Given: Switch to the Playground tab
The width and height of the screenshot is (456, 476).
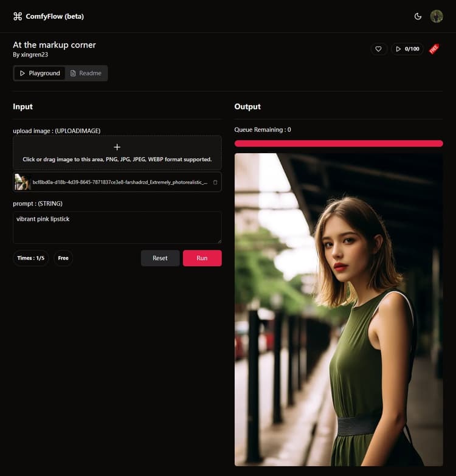Looking at the screenshot, I should (x=40, y=73).
